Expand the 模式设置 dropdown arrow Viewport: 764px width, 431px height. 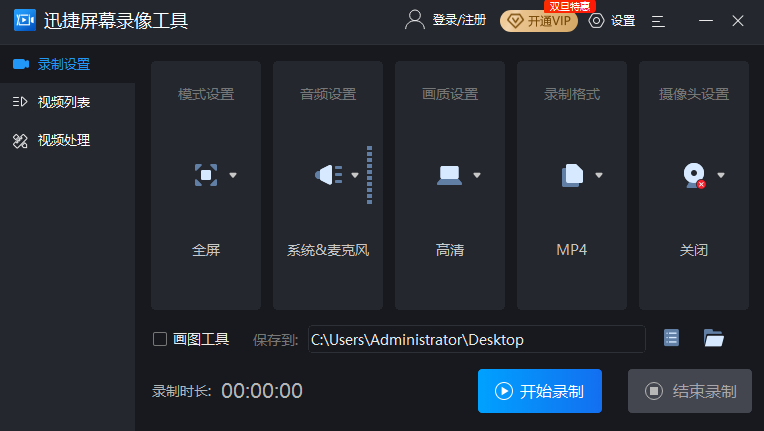(x=233, y=175)
